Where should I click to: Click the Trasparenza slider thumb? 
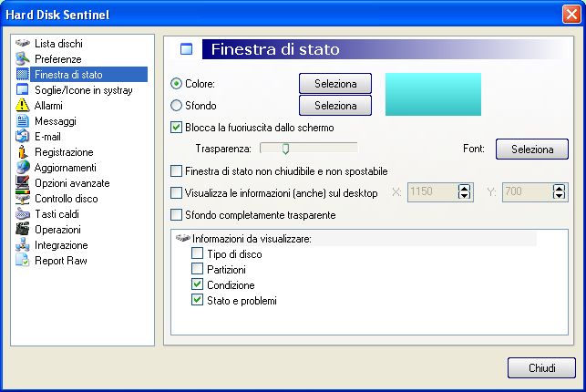(x=285, y=149)
